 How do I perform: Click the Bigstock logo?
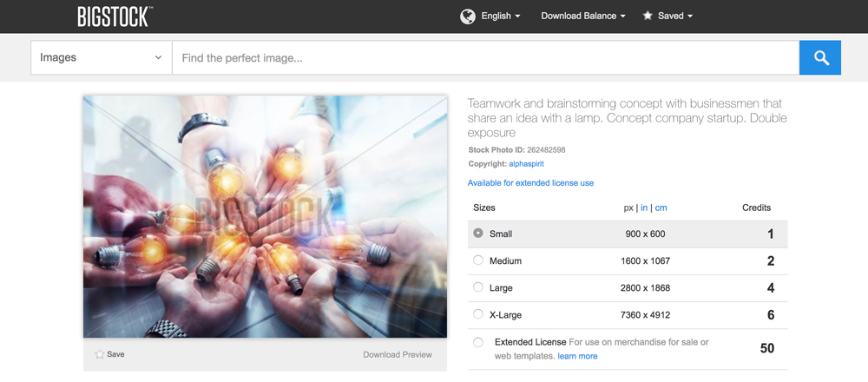point(115,16)
